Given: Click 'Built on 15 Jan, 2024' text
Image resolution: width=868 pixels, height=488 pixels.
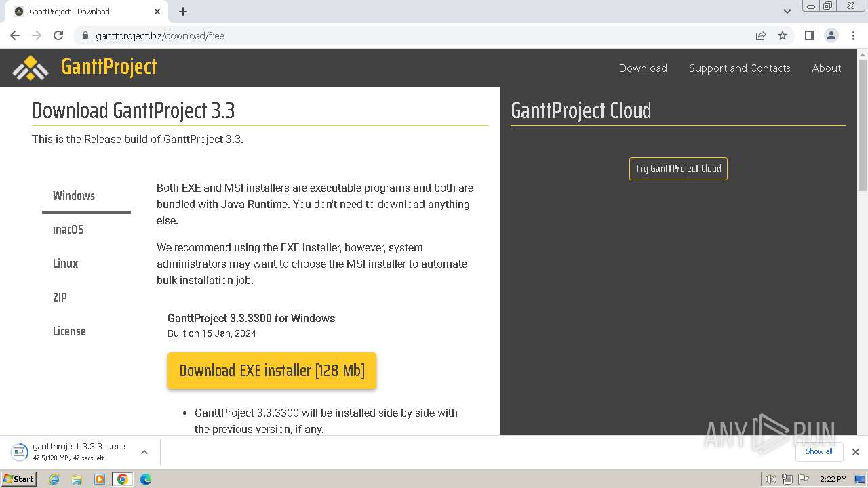Looking at the screenshot, I should click(212, 333).
